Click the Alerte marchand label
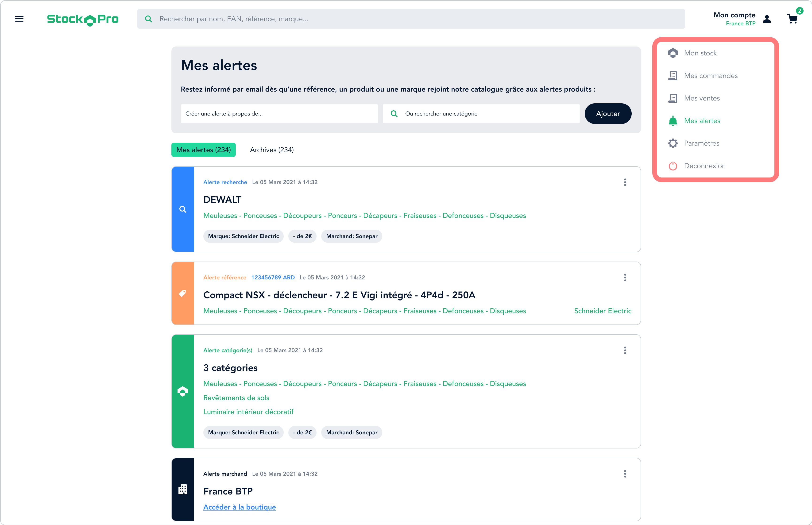Image resolution: width=812 pixels, height=525 pixels. click(x=225, y=474)
